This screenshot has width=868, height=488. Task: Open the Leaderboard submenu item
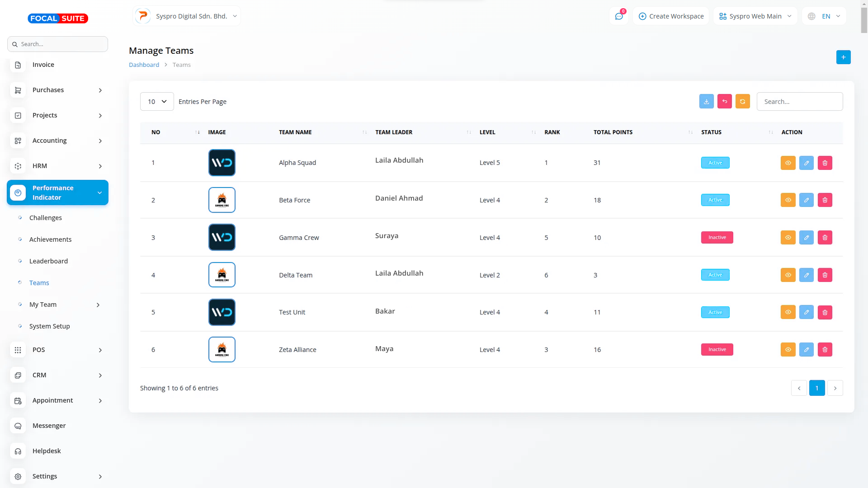(48, 261)
